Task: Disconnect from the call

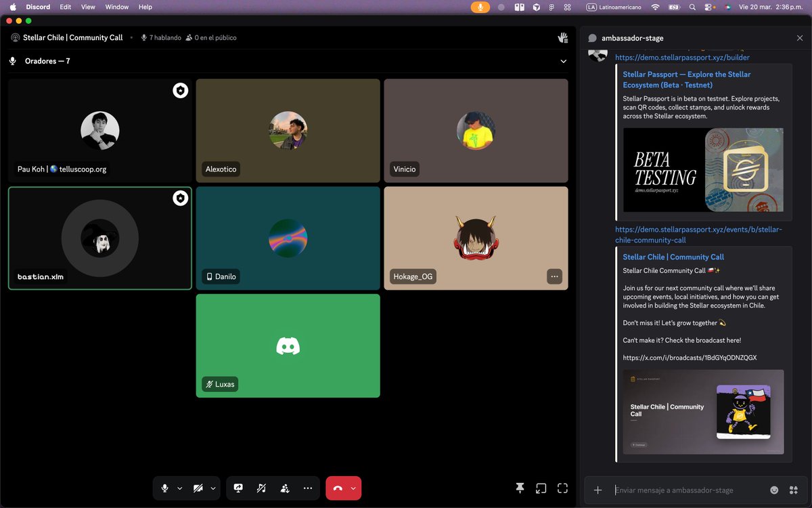Action: point(338,488)
